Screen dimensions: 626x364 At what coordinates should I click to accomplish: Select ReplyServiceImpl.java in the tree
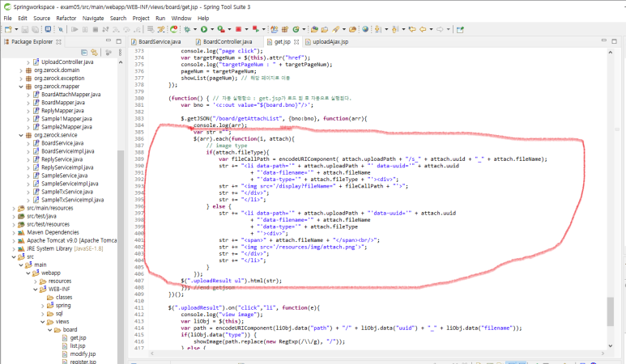point(67,167)
